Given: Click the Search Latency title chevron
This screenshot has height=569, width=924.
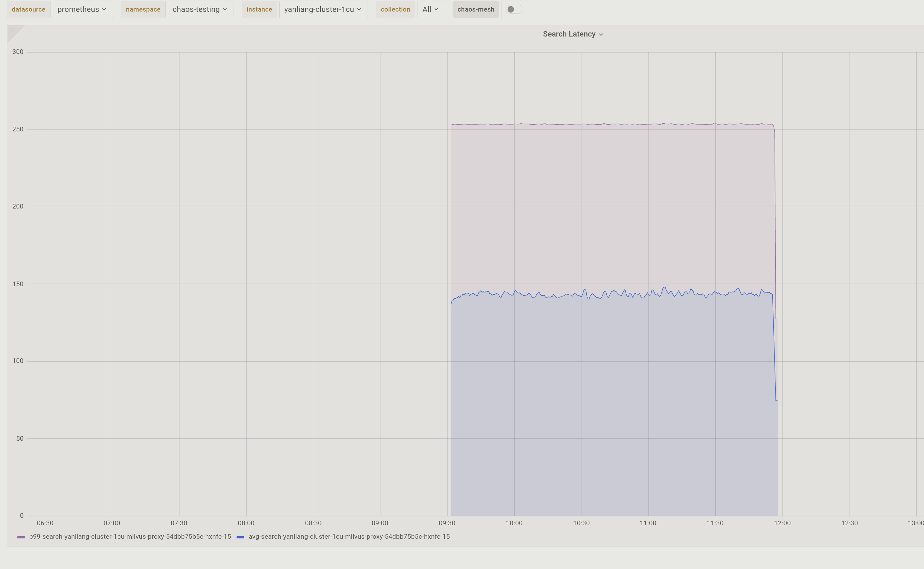Looking at the screenshot, I should pyautogui.click(x=601, y=34).
